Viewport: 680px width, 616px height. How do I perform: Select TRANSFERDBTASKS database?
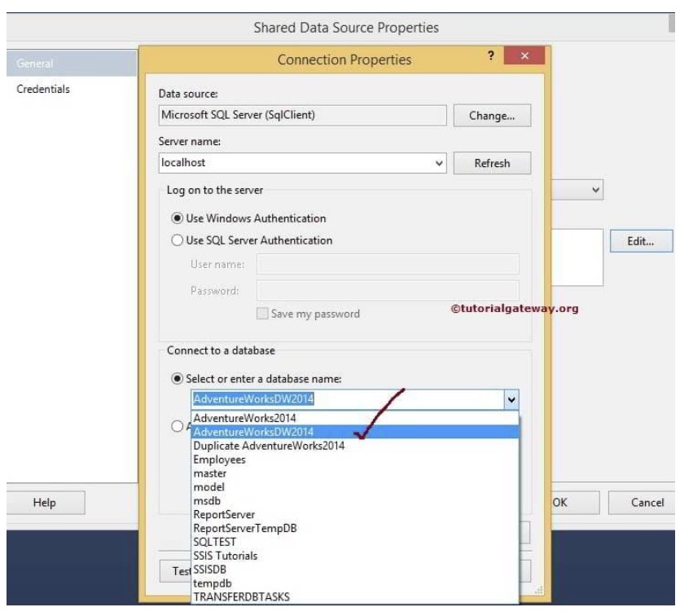355,597
